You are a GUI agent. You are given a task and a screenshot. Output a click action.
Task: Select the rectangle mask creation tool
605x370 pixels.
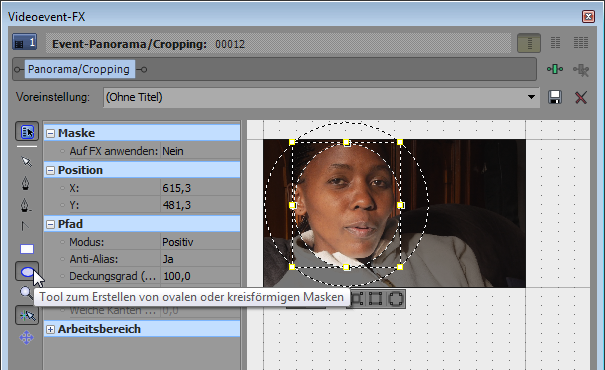coord(27,249)
